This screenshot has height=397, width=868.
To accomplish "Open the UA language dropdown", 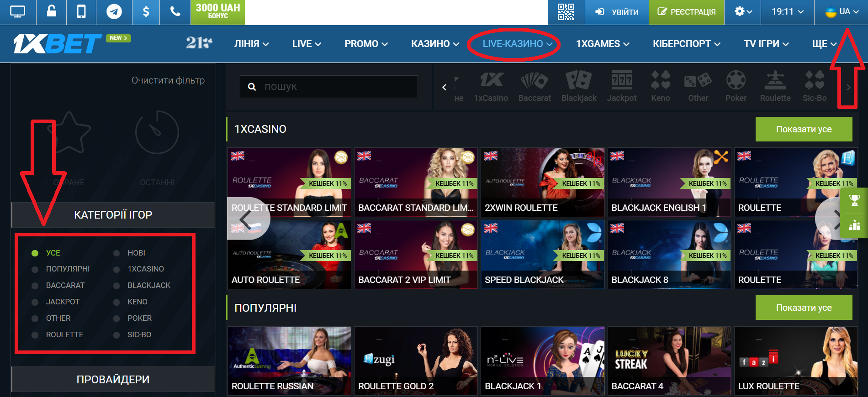I will tap(841, 12).
